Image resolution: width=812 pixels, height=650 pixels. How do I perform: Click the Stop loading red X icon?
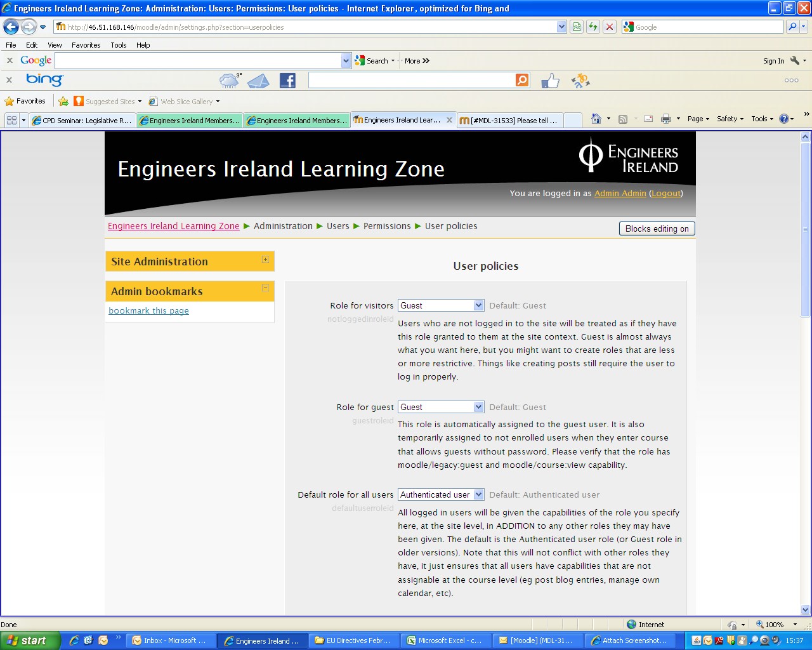(610, 27)
